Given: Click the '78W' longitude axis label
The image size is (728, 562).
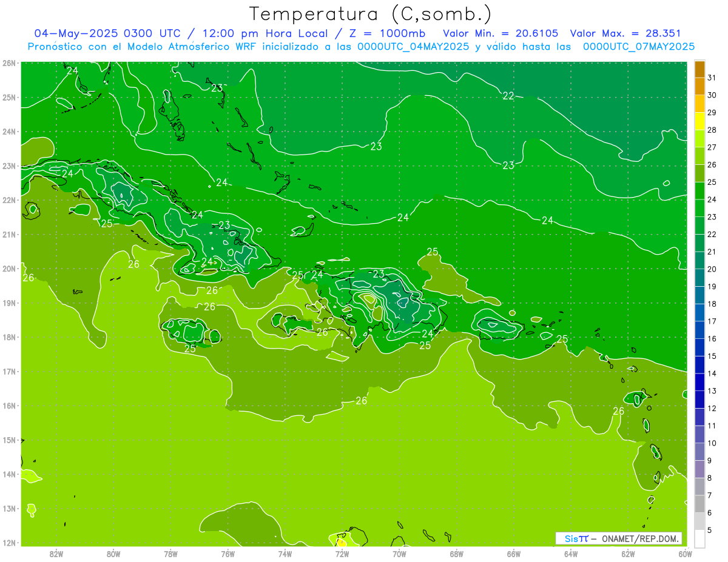Looking at the screenshot, I should coord(170,554).
